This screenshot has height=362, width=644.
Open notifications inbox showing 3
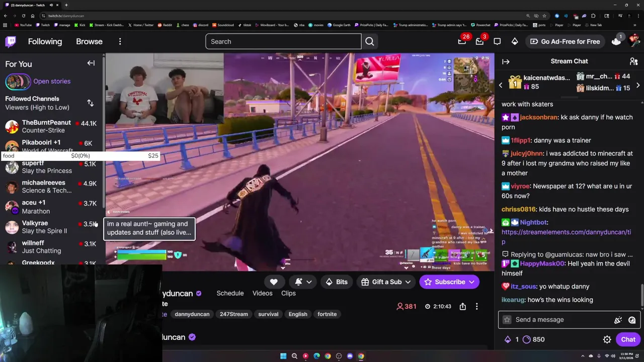click(x=479, y=41)
